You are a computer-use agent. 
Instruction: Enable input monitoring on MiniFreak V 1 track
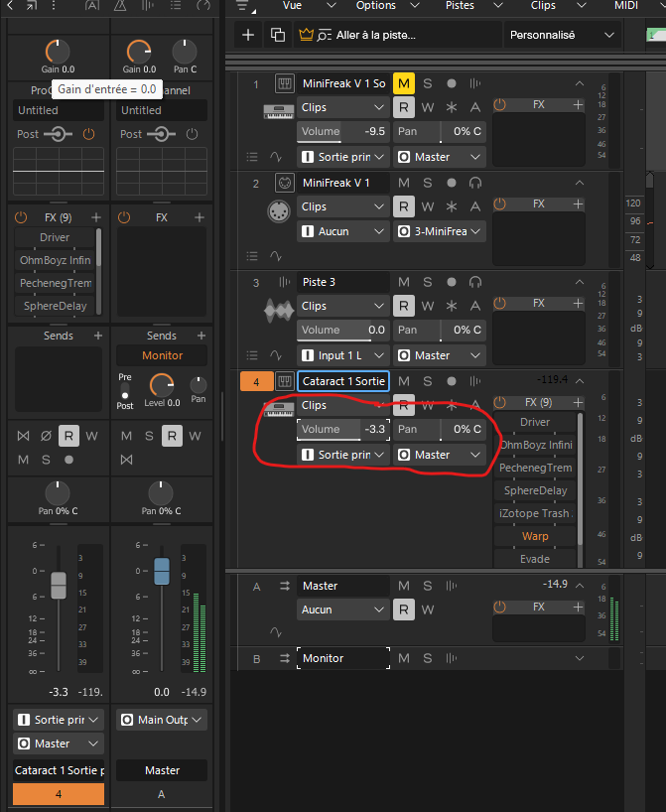(475, 183)
